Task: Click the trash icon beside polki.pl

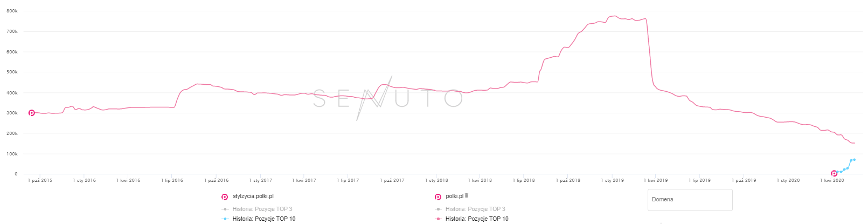Action: (466, 196)
